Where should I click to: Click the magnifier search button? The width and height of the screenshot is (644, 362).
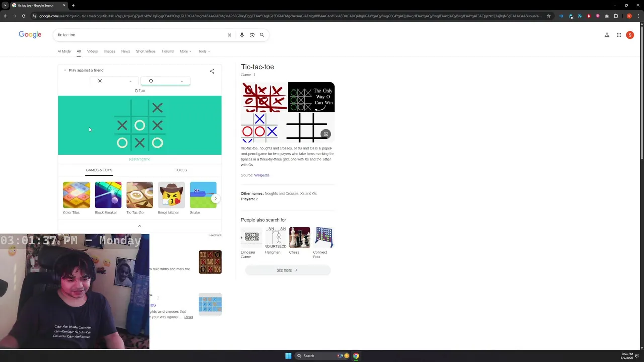(262, 35)
